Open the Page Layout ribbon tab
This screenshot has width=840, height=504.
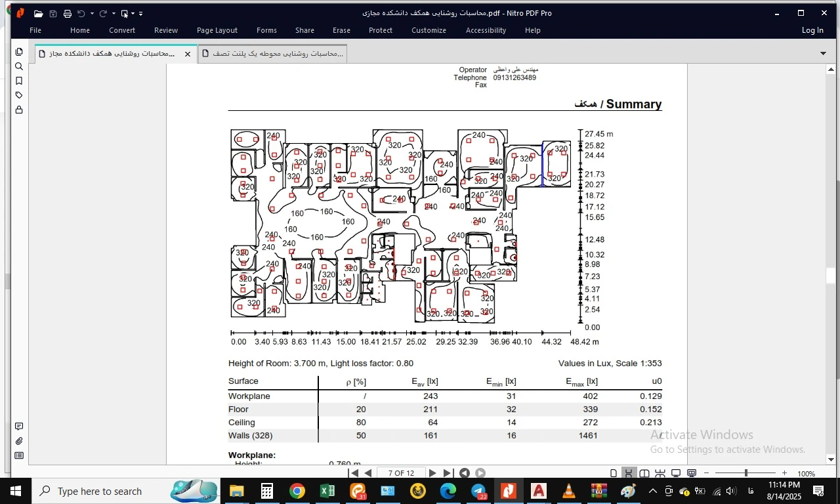click(217, 30)
